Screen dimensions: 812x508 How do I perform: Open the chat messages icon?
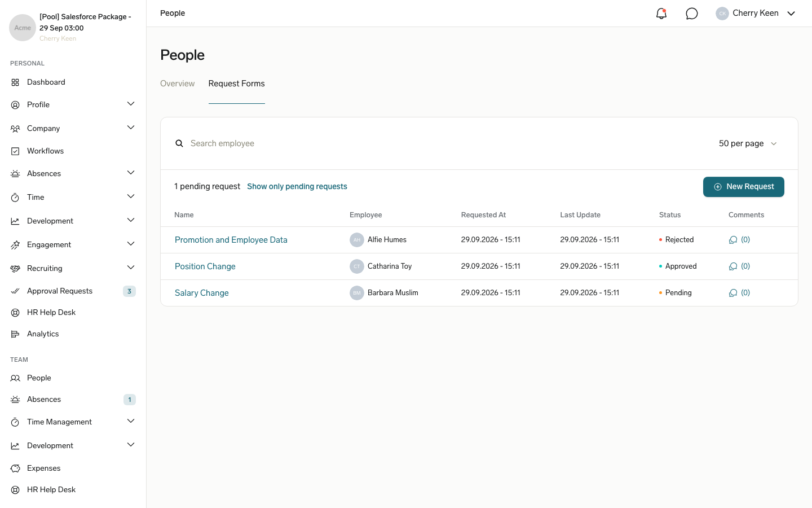692,14
